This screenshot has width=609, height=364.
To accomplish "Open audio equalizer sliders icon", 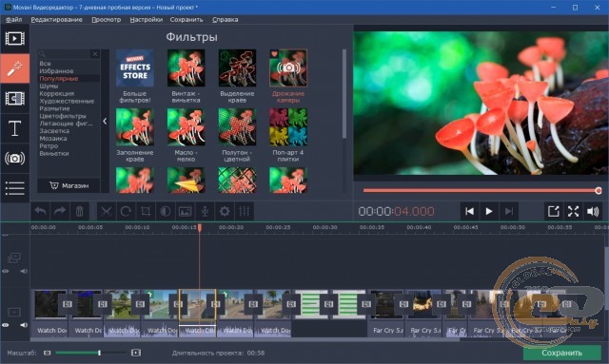I will pyautogui.click(x=245, y=212).
